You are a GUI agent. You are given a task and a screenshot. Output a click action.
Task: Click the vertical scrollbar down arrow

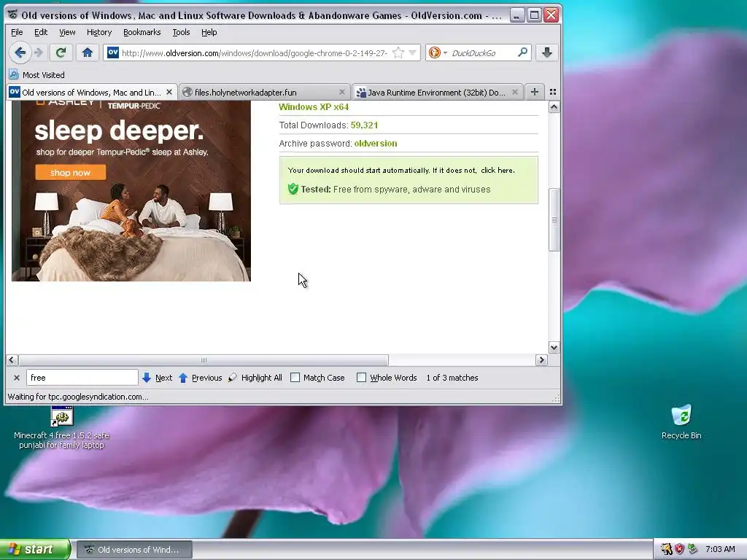(554, 348)
